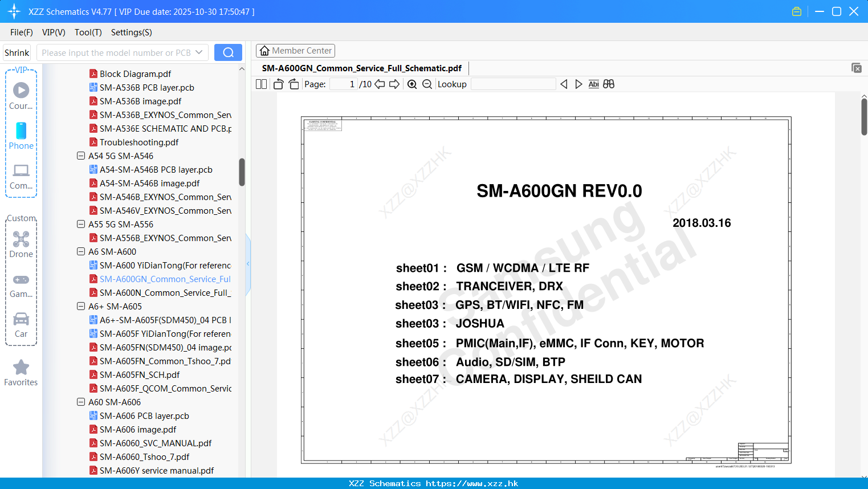Collapse the A6+ SM-A605 folder
868x489 pixels.
(x=81, y=306)
